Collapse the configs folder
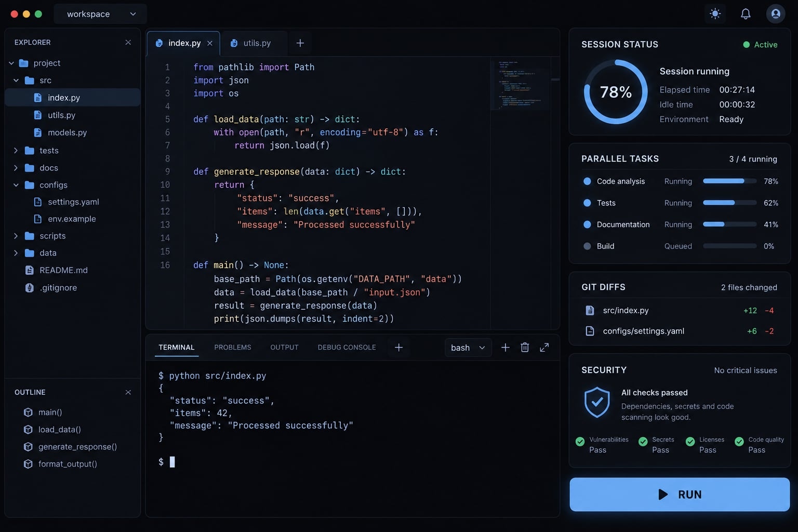Viewport: 798px width, 532px height. tap(16, 185)
